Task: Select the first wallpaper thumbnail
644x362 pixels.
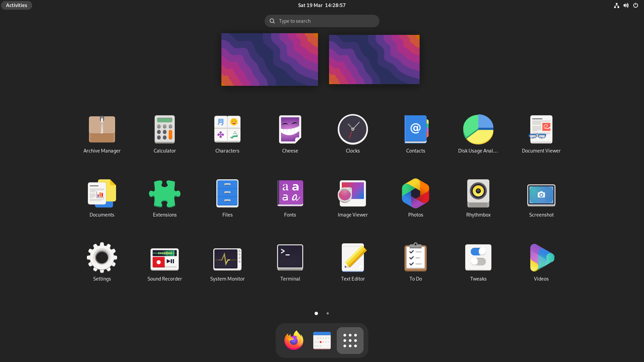Action: pos(269,59)
